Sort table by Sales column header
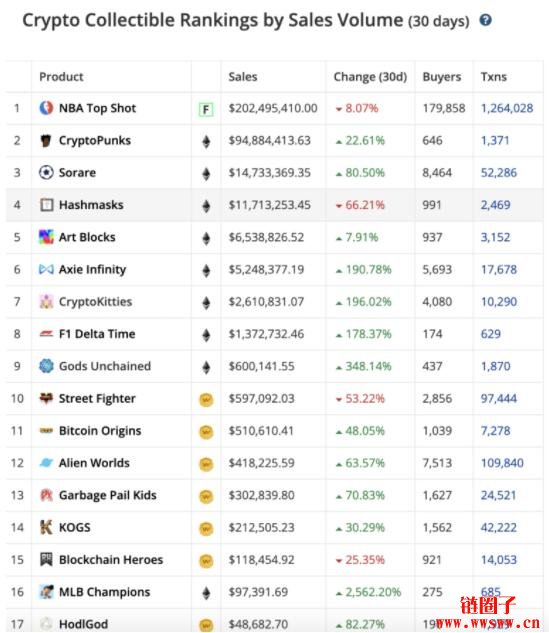Screen dimensions: 549x633 pyautogui.click(x=243, y=77)
